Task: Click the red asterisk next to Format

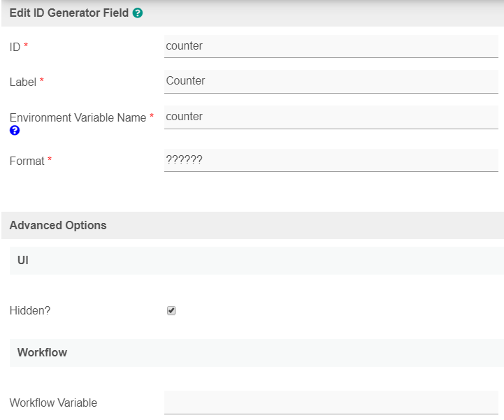Action: [x=50, y=160]
